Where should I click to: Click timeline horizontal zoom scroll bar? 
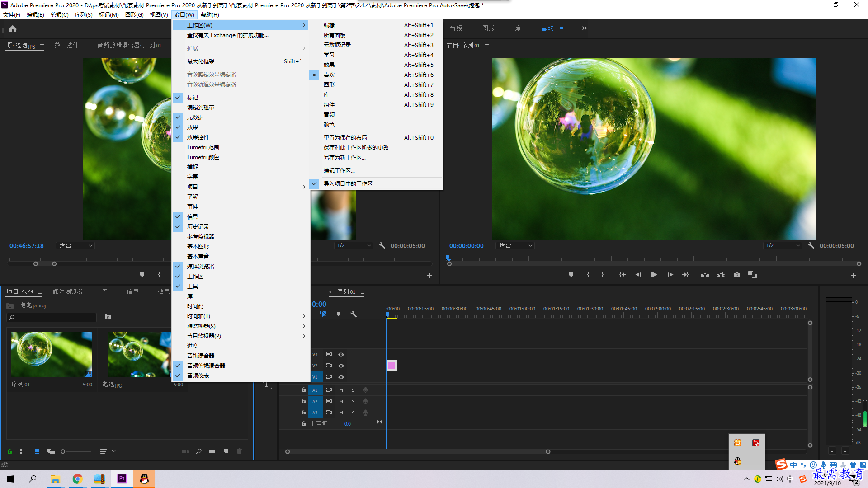coord(417,452)
